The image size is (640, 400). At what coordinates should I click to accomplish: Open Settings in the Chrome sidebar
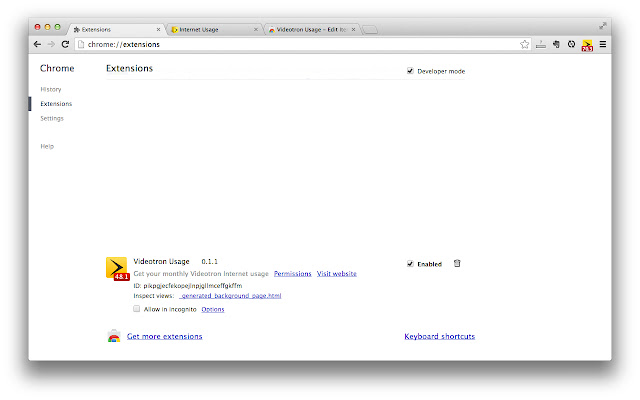52,118
